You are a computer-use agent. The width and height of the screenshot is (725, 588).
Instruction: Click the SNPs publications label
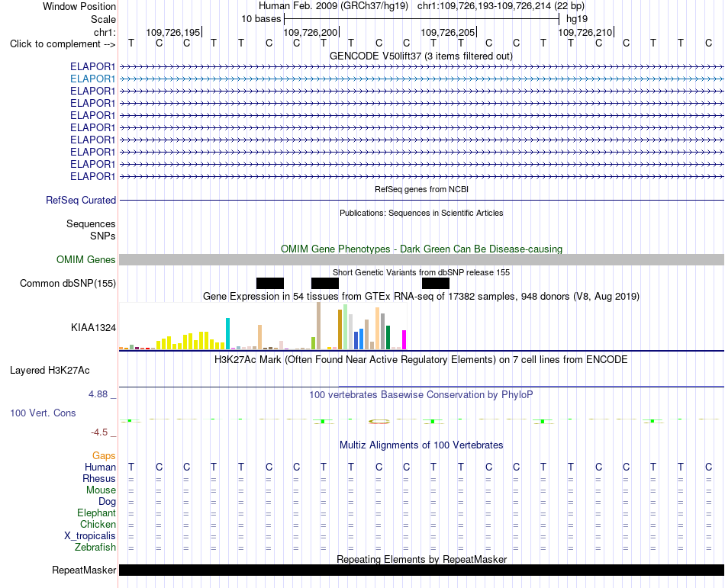pyautogui.click(x=103, y=236)
